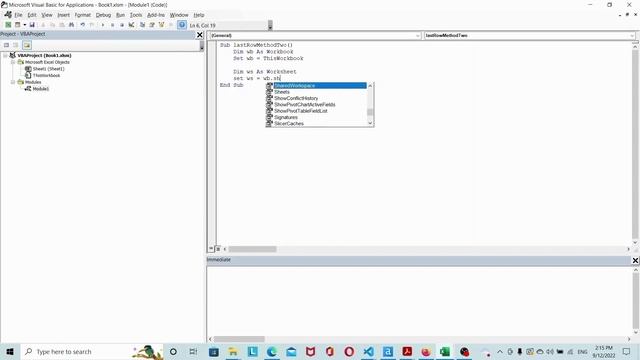Open the Format menu
Viewport: 640px width, 360px height.
pyautogui.click(x=82, y=15)
